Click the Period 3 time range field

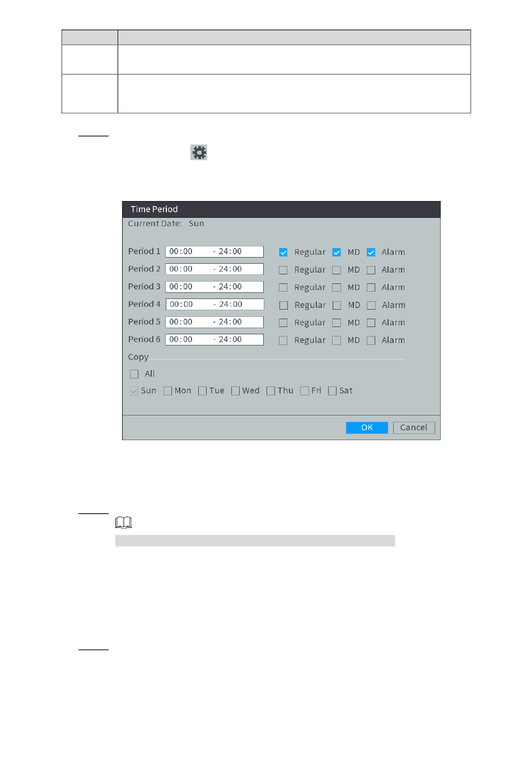click(x=214, y=287)
